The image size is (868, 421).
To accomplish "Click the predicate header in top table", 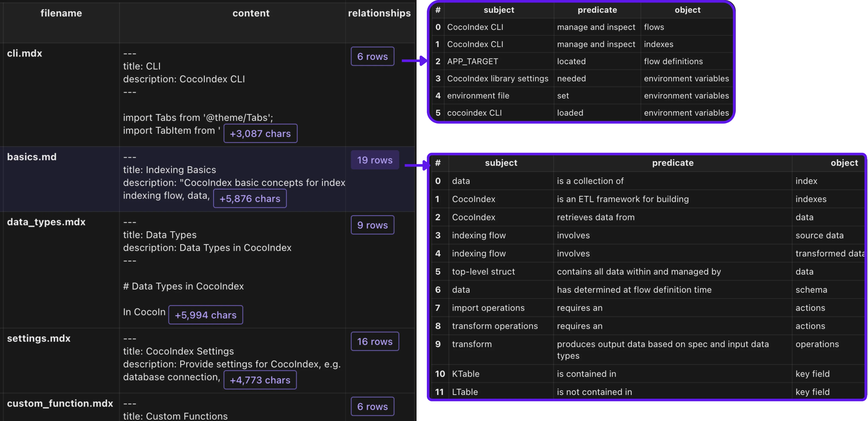I will (597, 10).
